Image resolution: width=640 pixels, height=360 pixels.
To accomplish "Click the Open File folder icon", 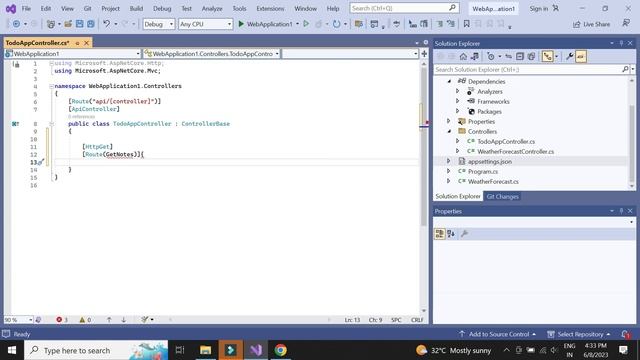I will point(68,24).
